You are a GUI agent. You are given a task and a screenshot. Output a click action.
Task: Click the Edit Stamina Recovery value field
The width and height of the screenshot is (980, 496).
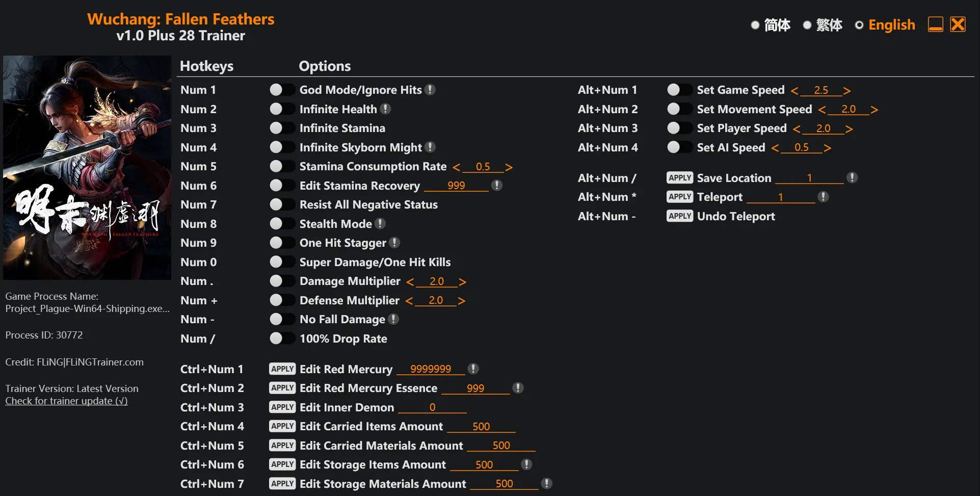tap(456, 186)
